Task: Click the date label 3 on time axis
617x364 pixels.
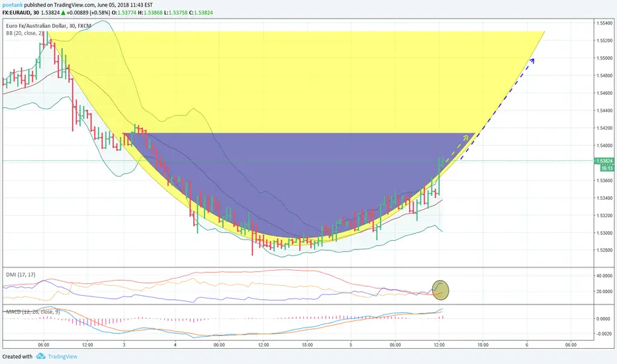Action: point(124,345)
